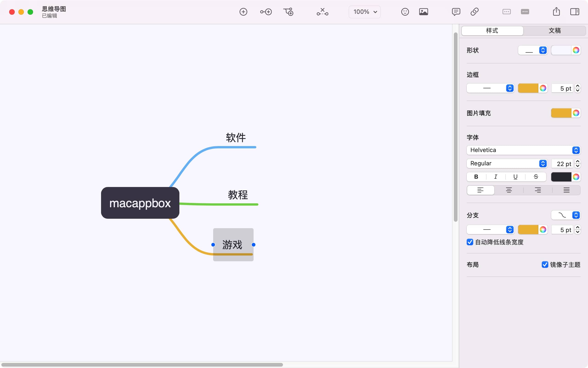Open the share export menu

click(x=556, y=11)
